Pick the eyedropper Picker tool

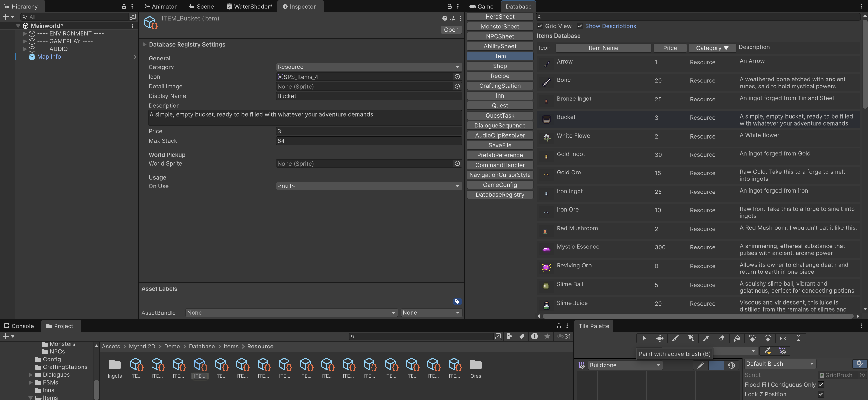click(x=706, y=338)
